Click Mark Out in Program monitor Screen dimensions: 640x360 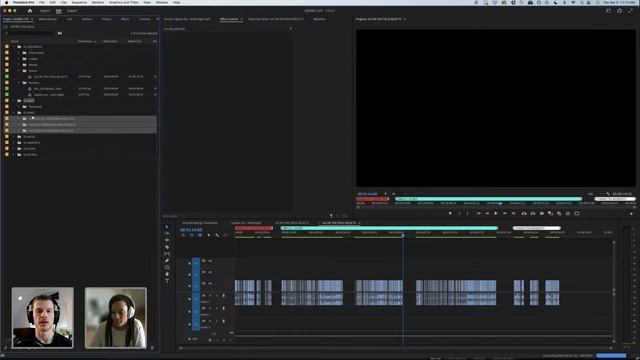tap(468, 213)
